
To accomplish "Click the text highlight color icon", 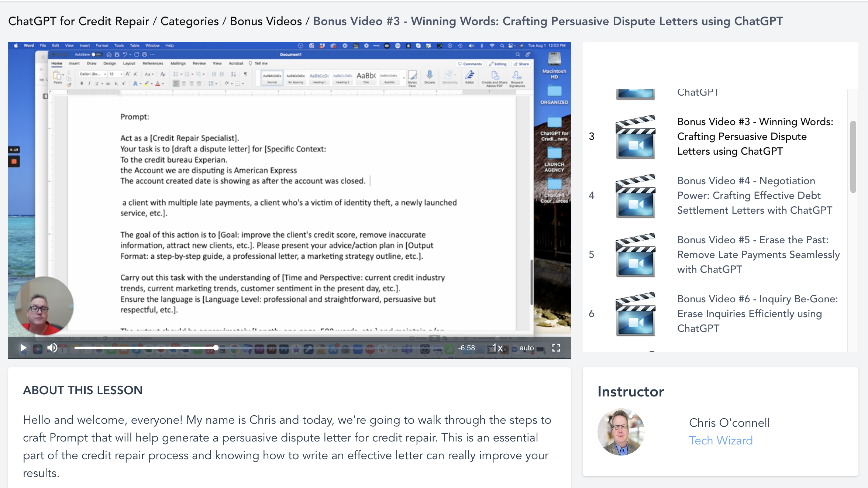I will 147,83.
